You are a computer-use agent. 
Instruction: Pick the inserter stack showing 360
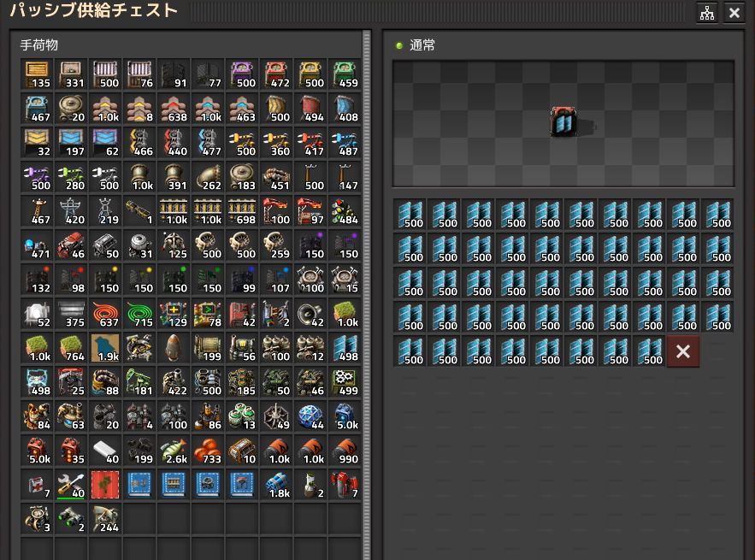click(x=276, y=143)
